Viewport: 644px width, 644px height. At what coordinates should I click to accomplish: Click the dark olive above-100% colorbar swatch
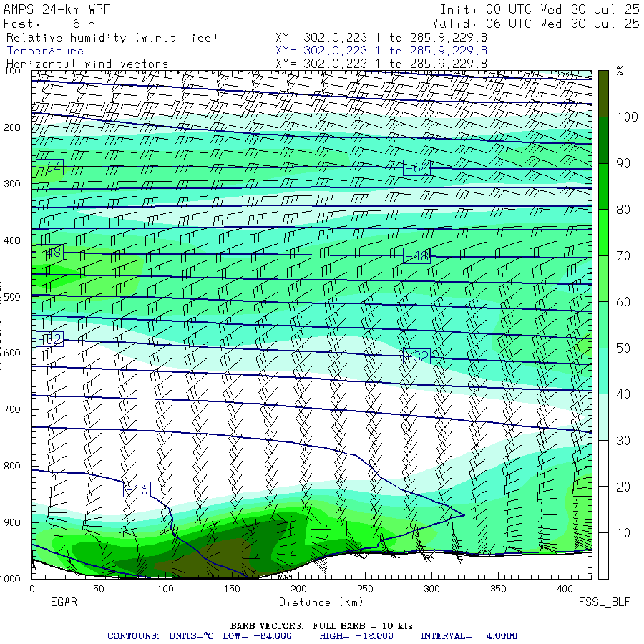pos(603,94)
